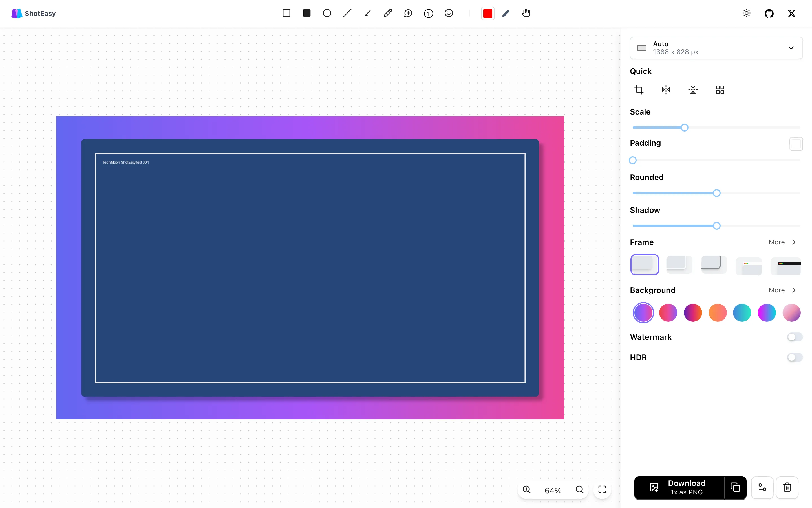Open the red stroke color swatch
The image size is (812, 508).
point(487,14)
